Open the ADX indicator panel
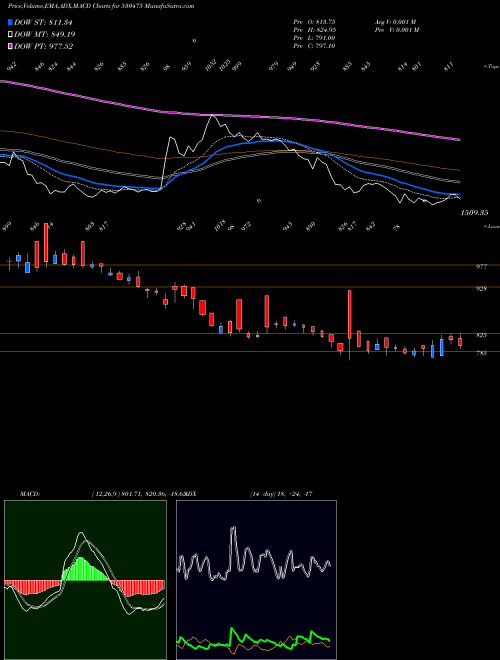This screenshot has width=500, height=660. pos(256,580)
